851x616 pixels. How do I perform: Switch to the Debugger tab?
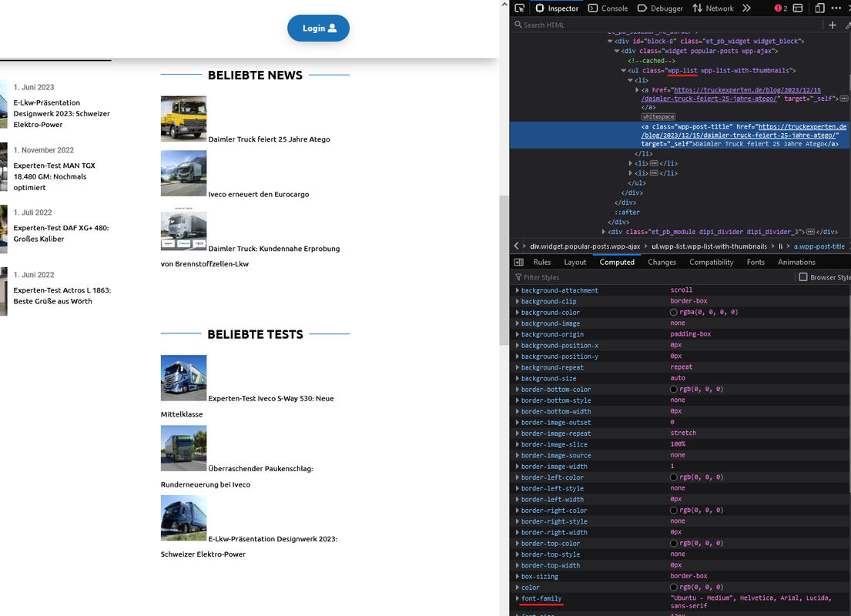pyautogui.click(x=660, y=8)
